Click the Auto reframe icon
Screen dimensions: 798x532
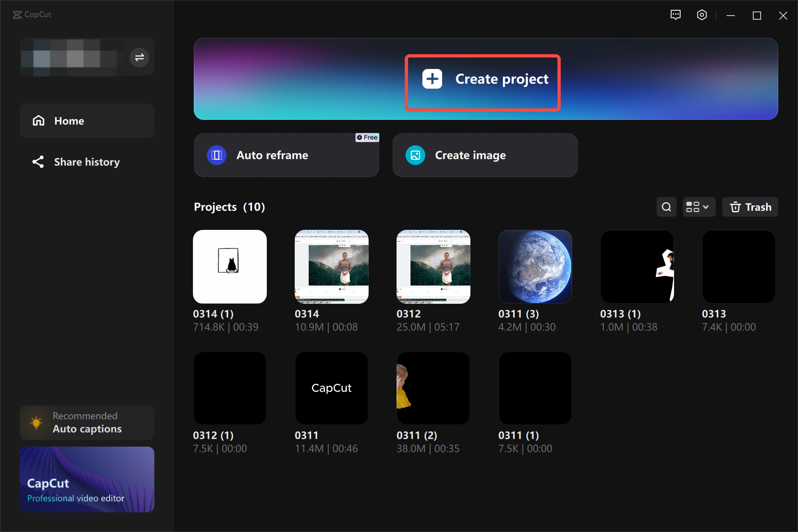[217, 155]
